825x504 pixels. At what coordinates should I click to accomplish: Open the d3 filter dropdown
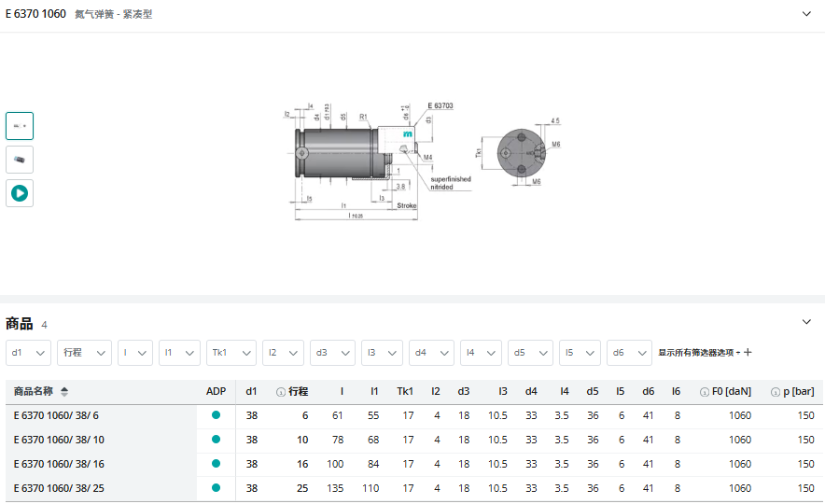coord(332,353)
